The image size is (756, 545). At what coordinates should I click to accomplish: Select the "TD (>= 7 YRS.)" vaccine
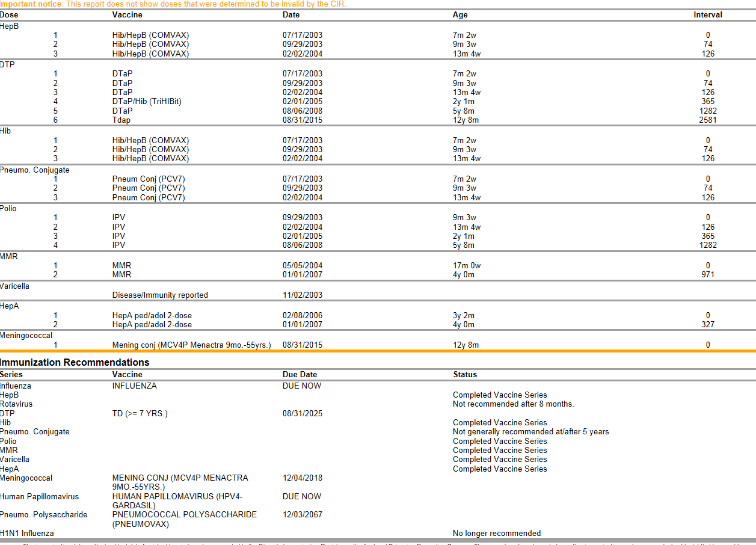pos(140,414)
